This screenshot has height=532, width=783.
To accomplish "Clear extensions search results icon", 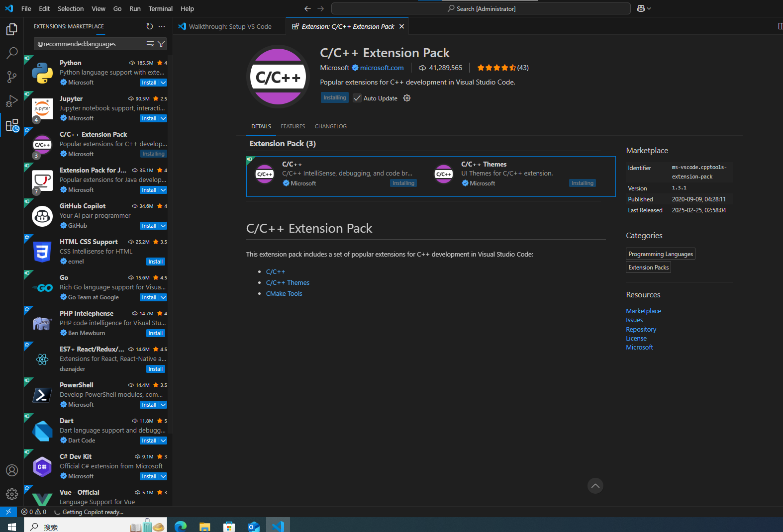I will pos(150,44).
